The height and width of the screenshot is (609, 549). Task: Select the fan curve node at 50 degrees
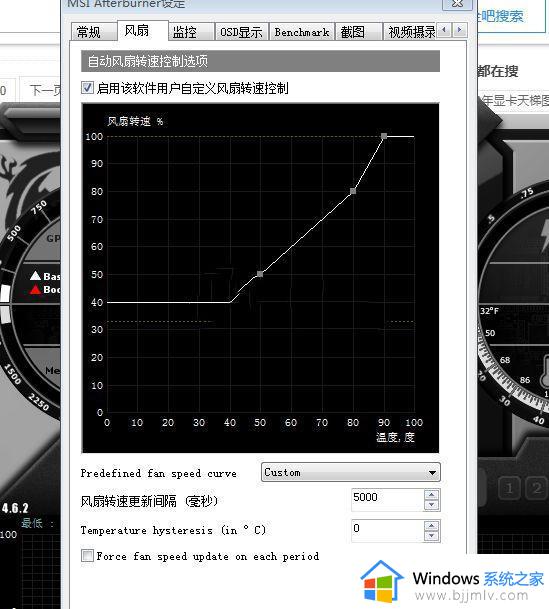point(260,274)
